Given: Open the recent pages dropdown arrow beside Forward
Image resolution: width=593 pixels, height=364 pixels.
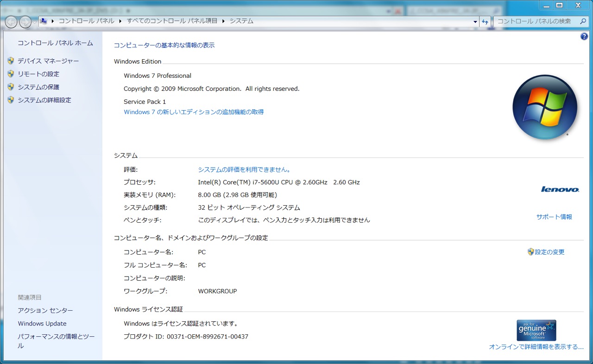Looking at the screenshot, I should 35,22.
